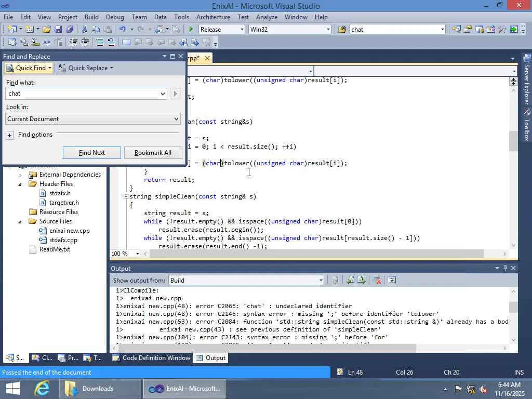The width and height of the screenshot is (532, 399).
Task: Click Clear All icon in Output panel
Action: point(377,281)
